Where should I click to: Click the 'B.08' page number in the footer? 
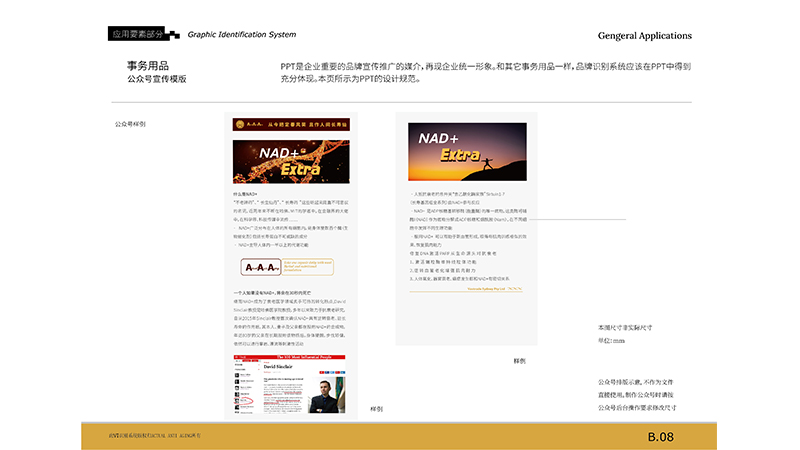[661, 437]
